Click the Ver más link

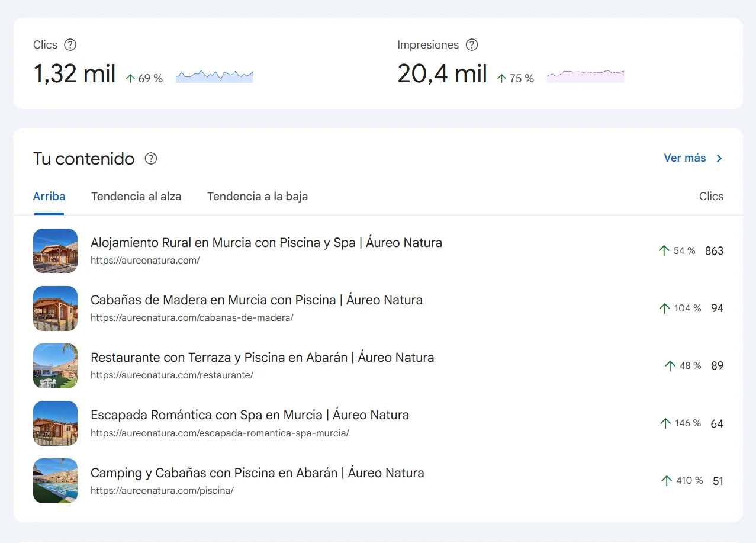(685, 158)
